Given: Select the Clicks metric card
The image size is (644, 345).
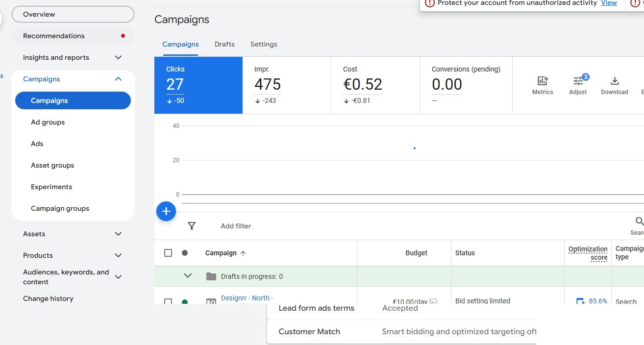Looking at the screenshot, I should [x=198, y=85].
